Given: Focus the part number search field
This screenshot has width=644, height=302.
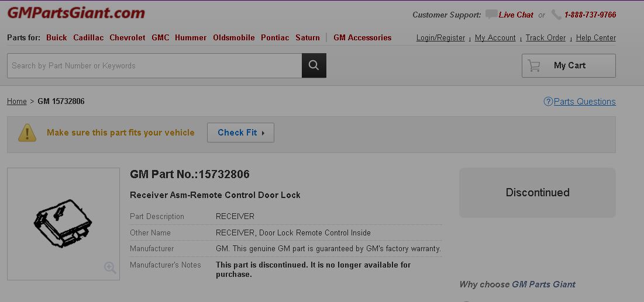Looking at the screenshot, I should [154, 65].
